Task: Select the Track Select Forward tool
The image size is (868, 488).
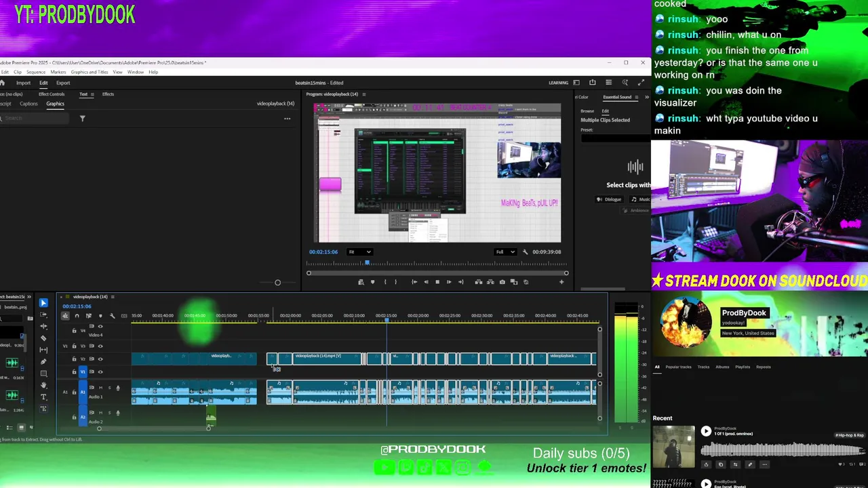Action: click(x=43, y=314)
